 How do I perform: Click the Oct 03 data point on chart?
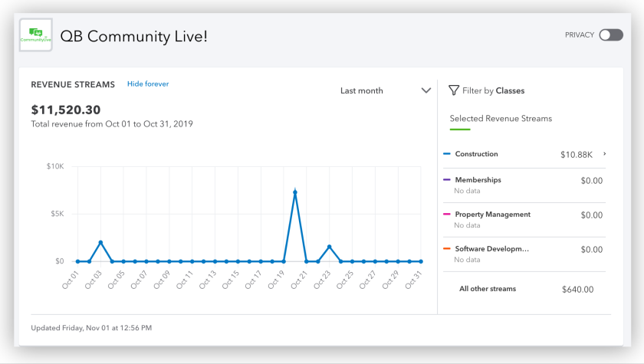point(100,242)
